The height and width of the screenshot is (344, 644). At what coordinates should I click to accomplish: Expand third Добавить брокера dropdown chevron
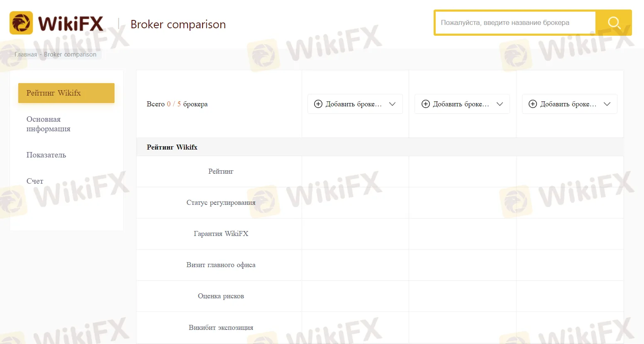tap(607, 104)
